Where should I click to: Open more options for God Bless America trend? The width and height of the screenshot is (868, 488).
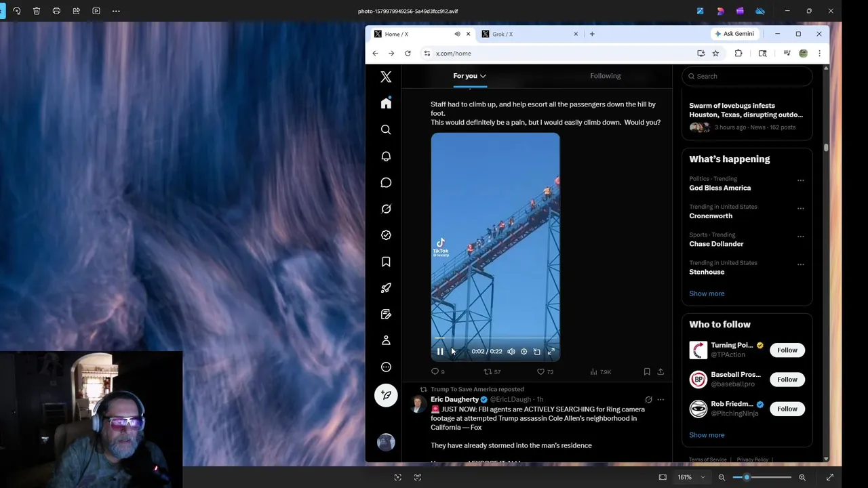point(801,180)
